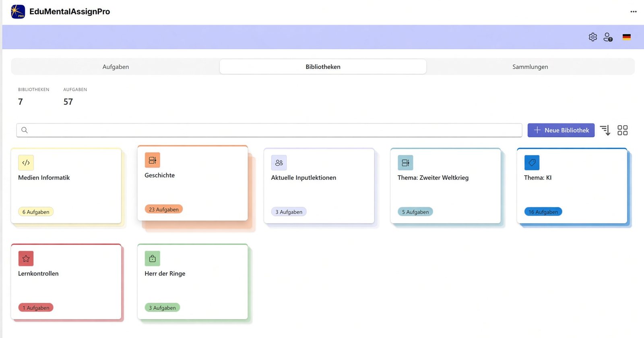Image resolution: width=644 pixels, height=338 pixels.
Task: Switch to the Aufgaben tab
Action: point(116,67)
